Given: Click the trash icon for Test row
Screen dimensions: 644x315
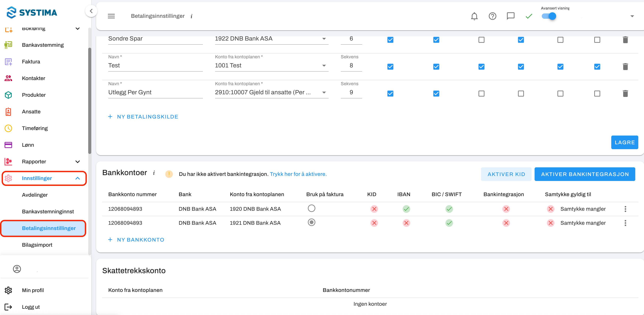Looking at the screenshot, I should tap(625, 67).
